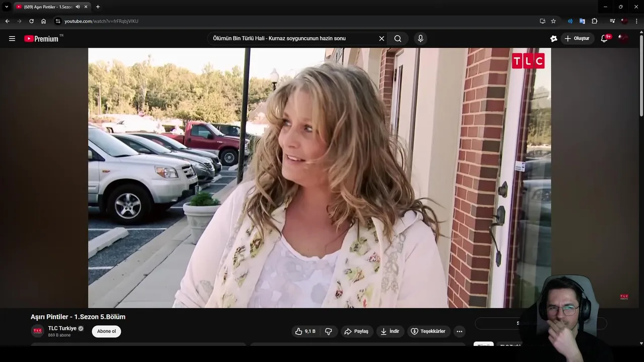Run search with magnifier button

coord(398,39)
